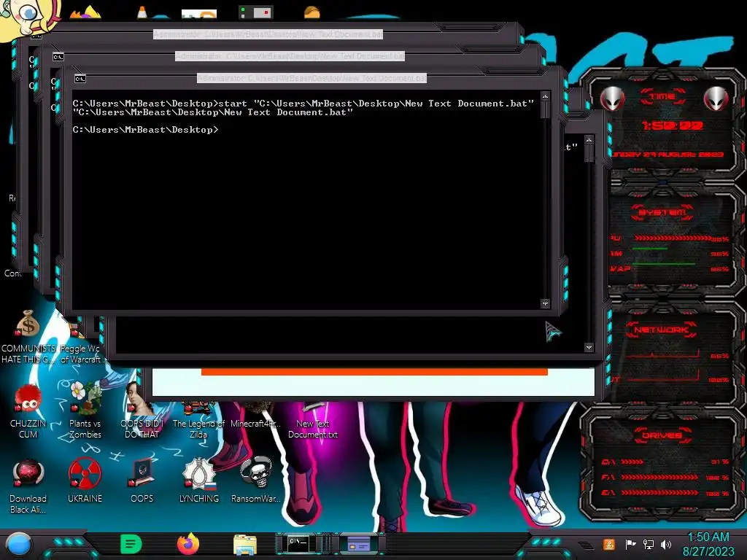
Task: Open the Action Center flag icon
Action: 630,544
